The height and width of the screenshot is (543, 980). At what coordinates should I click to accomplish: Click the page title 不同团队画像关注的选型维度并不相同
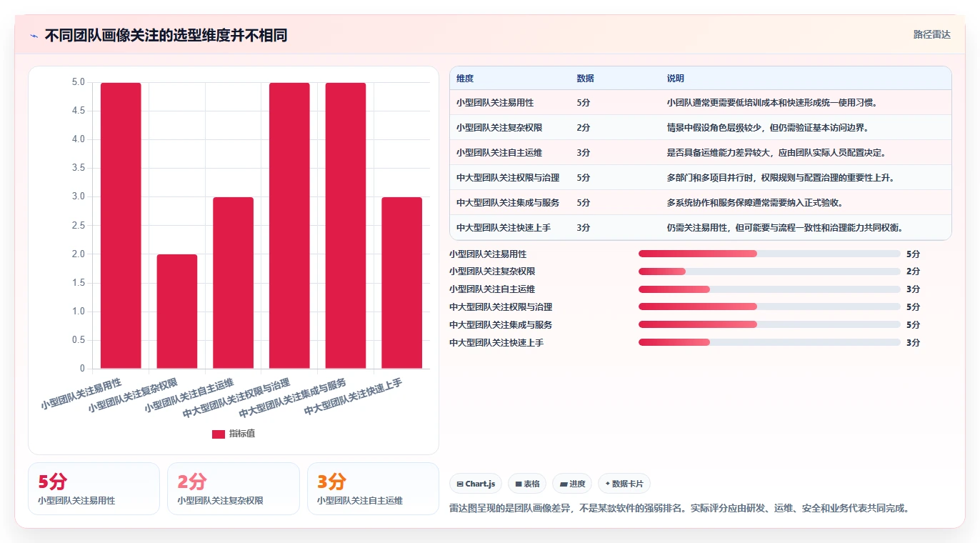pos(166,36)
